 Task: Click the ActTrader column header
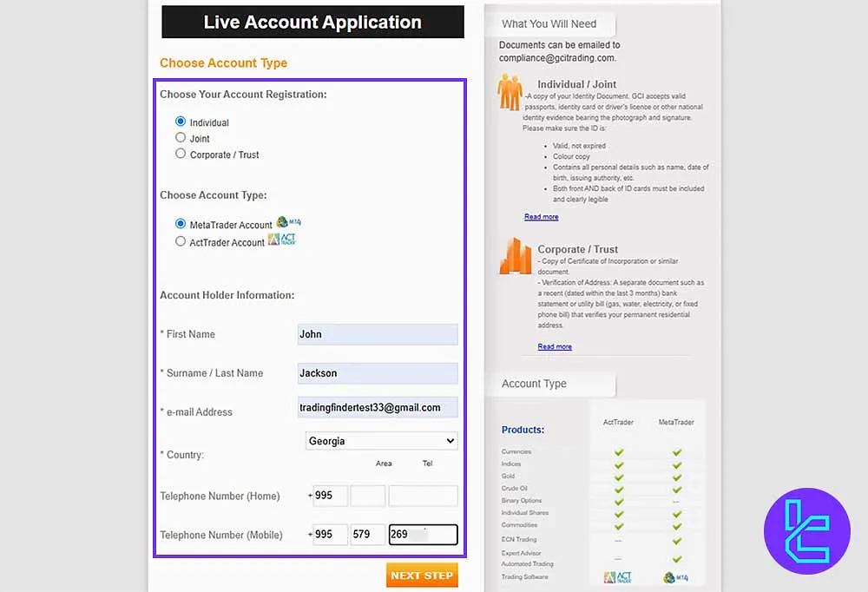[x=618, y=422]
